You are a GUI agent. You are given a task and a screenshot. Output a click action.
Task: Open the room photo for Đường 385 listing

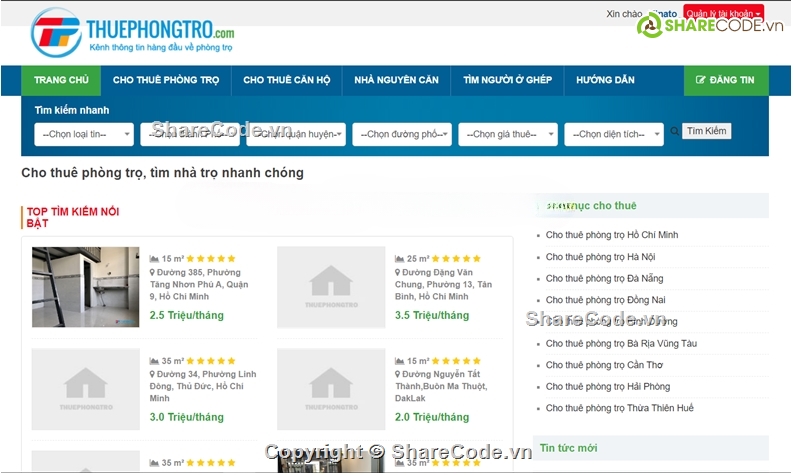click(x=85, y=287)
